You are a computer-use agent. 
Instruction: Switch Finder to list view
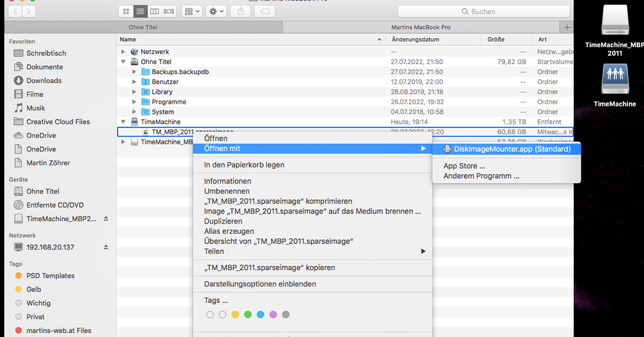tap(140, 11)
